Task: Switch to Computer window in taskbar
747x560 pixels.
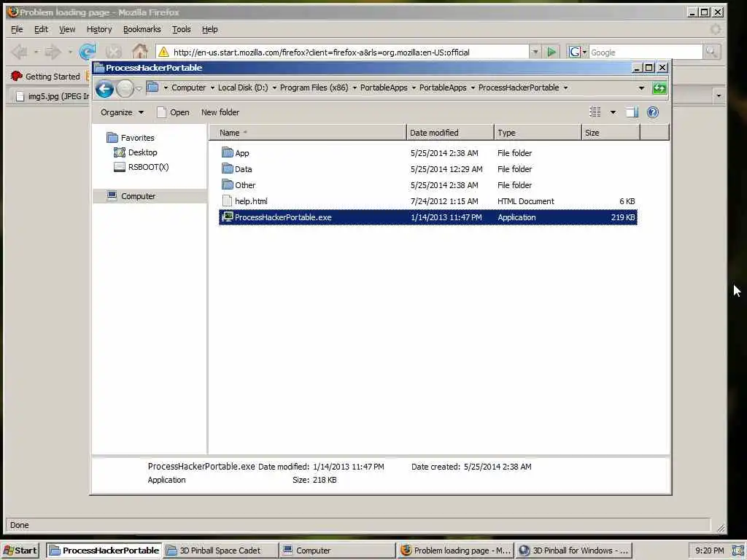Action: 337,551
